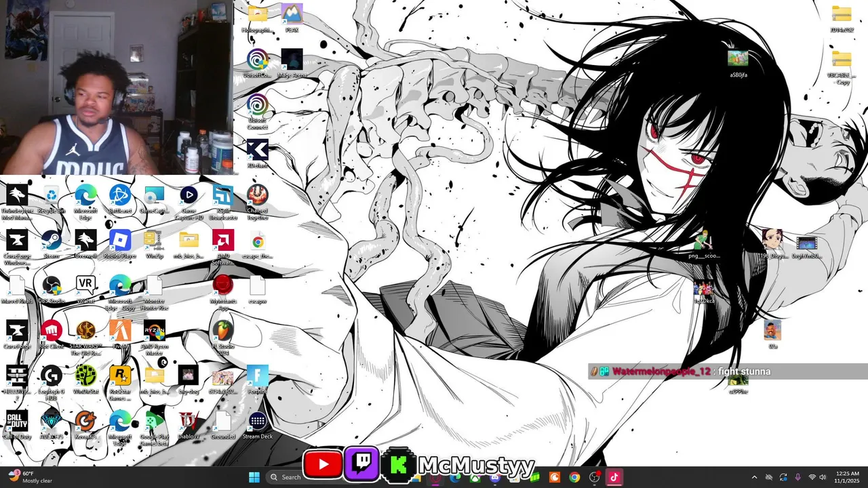868x488 pixels.
Task: Open Rockstar Games Launcher icon
Action: 120,383
